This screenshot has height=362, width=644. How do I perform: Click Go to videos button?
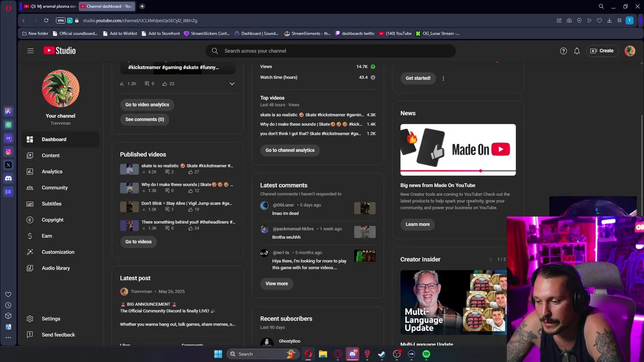[138, 242]
